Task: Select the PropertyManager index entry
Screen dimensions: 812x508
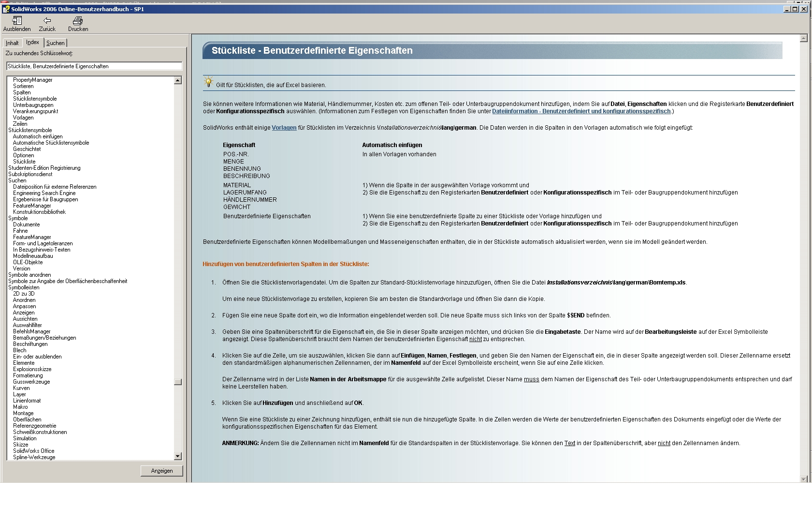Action: coord(33,80)
